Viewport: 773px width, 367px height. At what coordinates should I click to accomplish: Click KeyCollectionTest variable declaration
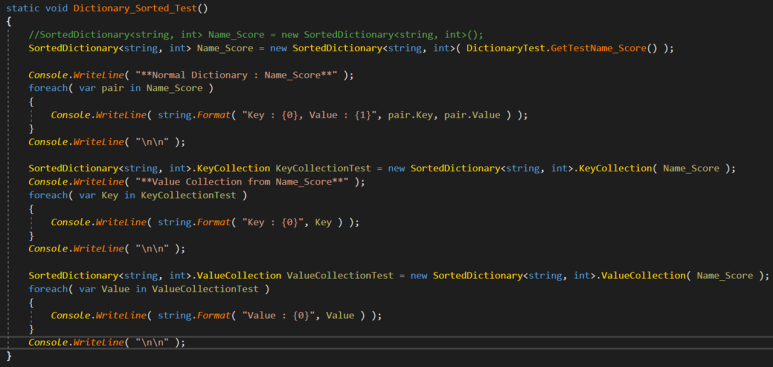point(323,168)
